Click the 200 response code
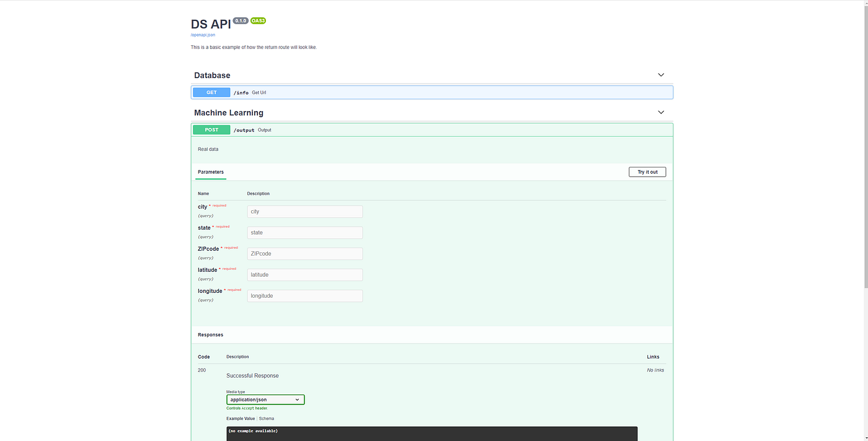 point(202,370)
